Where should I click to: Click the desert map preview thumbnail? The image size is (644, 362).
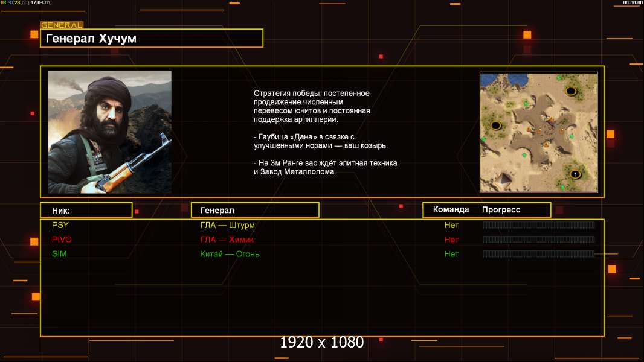pyautogui.click(x=539, y=132)
